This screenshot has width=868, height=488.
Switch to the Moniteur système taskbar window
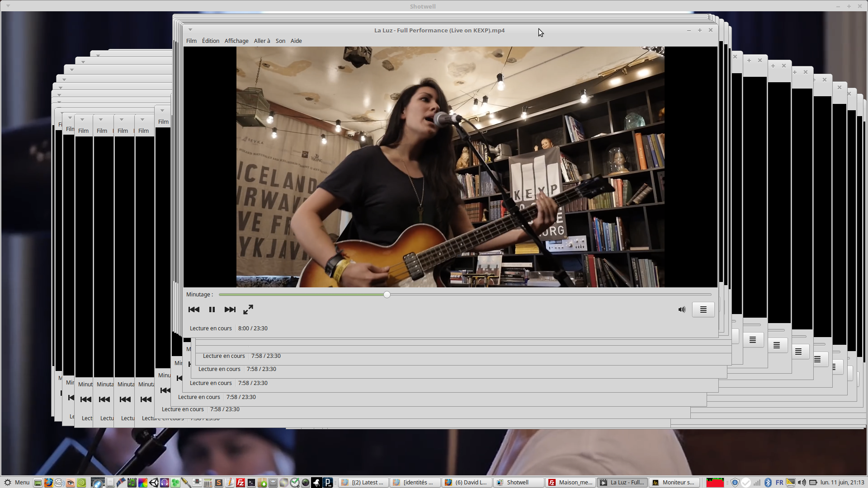point(675,482)
